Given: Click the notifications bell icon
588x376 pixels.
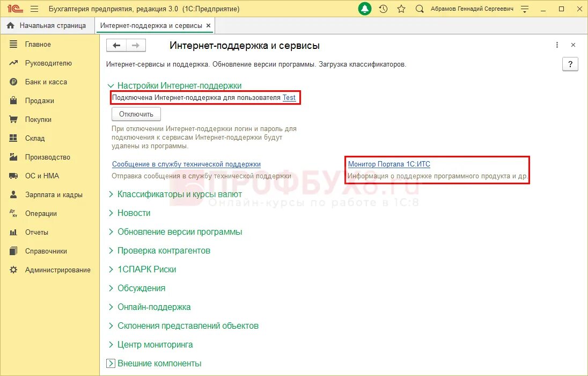Looking at the screenshot, I should (364, 9).
